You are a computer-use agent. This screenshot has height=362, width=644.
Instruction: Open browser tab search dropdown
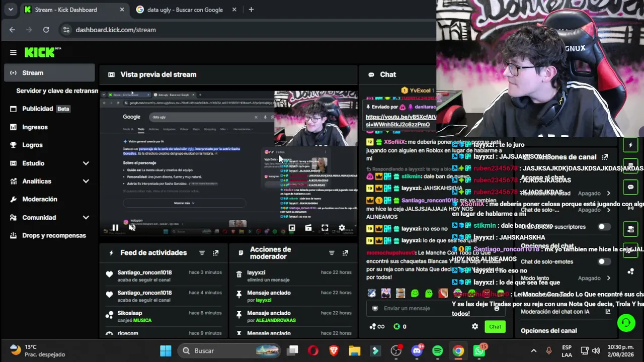click(11, 10)
